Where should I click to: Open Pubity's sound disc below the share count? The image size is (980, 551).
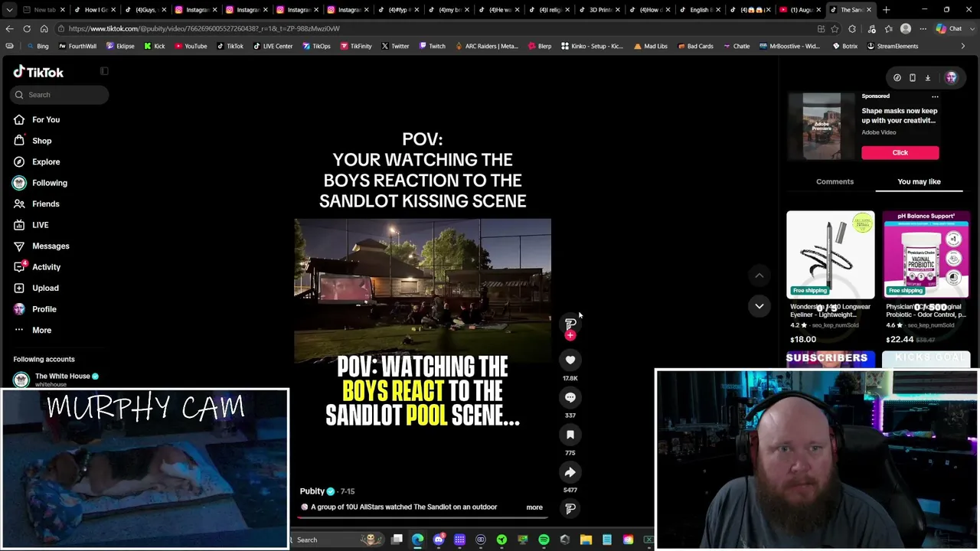coord(570,508)
